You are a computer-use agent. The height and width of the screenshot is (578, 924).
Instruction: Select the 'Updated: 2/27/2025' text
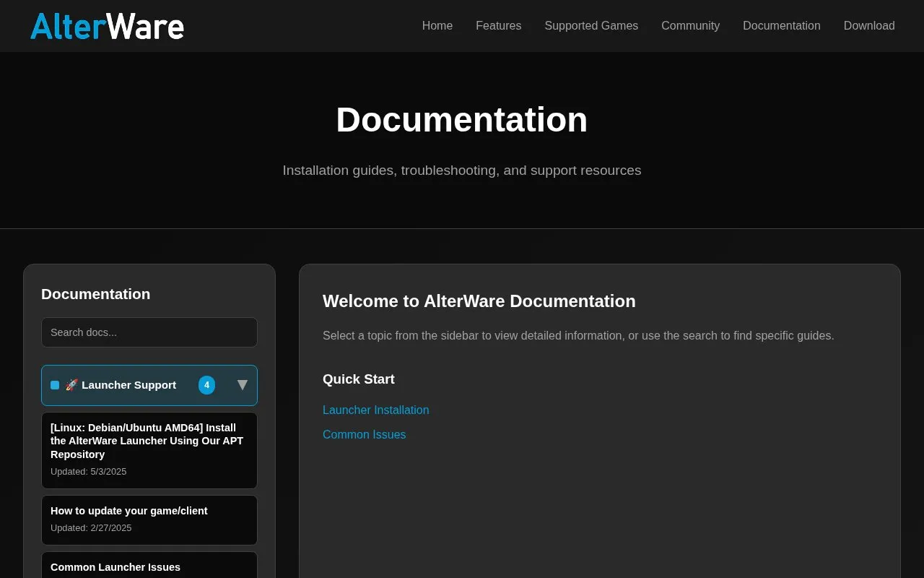point(91,528)
